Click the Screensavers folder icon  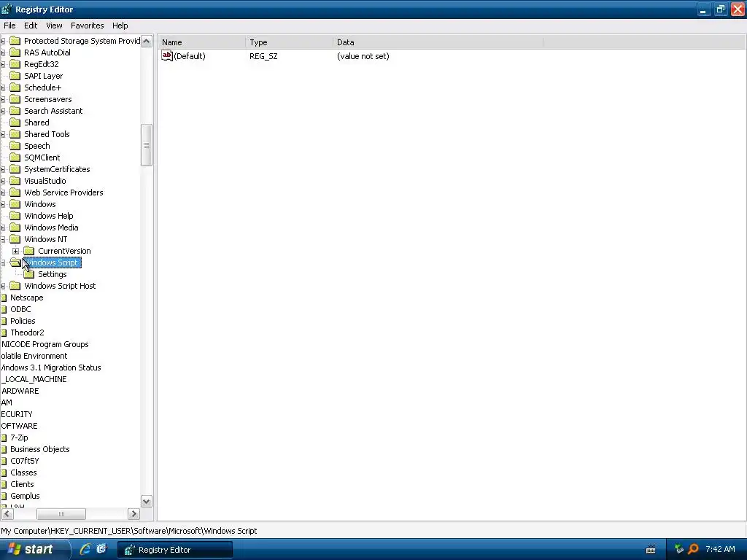15,99
